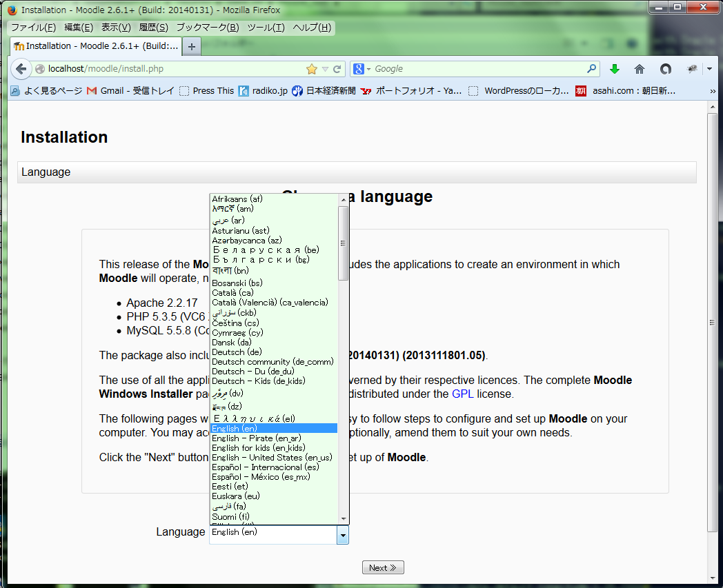
Task: Click the site identity globe icon
Action: pos(40,69)
